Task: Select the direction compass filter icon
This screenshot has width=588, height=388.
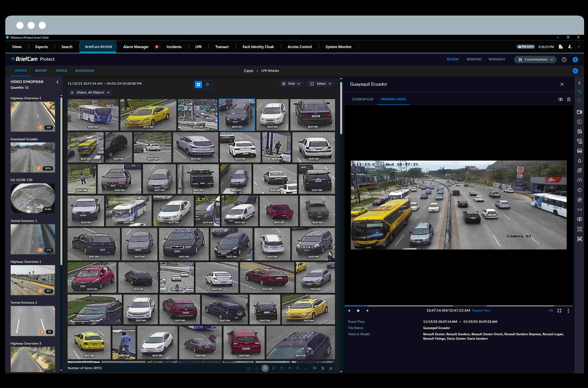Action: click(x=579, y=200)
